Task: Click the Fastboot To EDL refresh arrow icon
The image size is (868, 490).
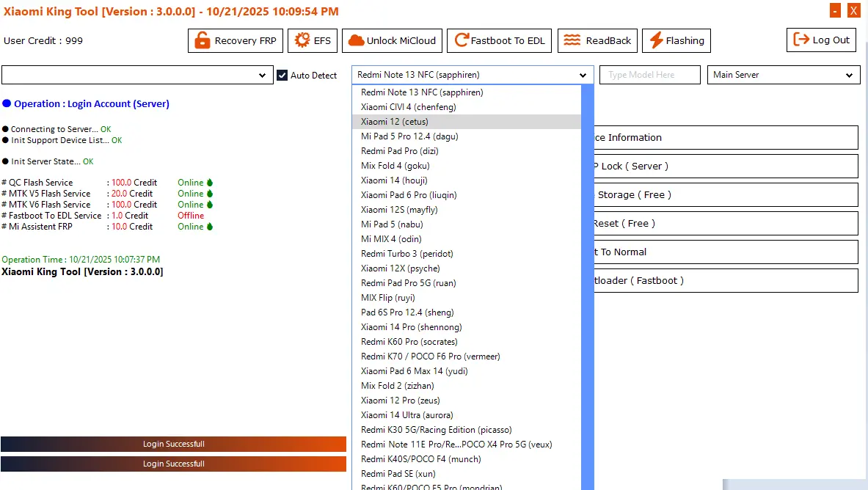Action: (x=461, y=40)
